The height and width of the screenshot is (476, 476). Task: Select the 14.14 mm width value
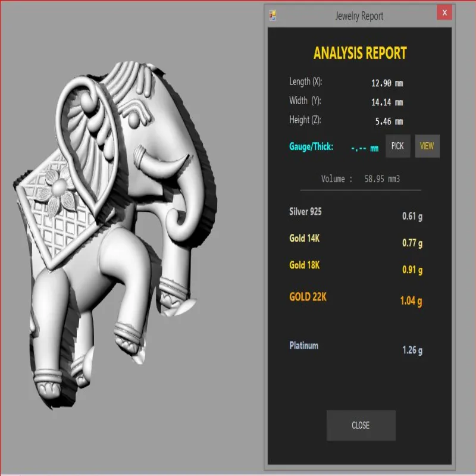tap(387, 102)
